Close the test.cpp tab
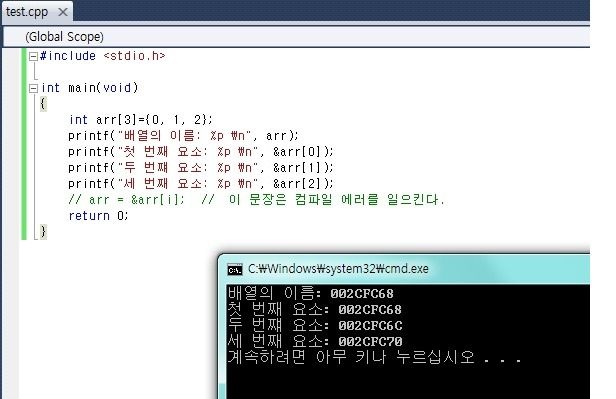 [62, 12]
